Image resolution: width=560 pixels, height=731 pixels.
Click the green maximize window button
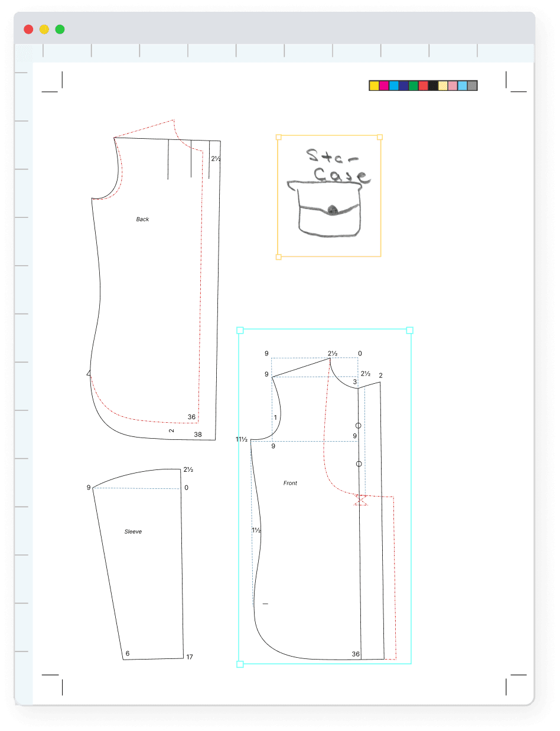click(x=60, y=29)
